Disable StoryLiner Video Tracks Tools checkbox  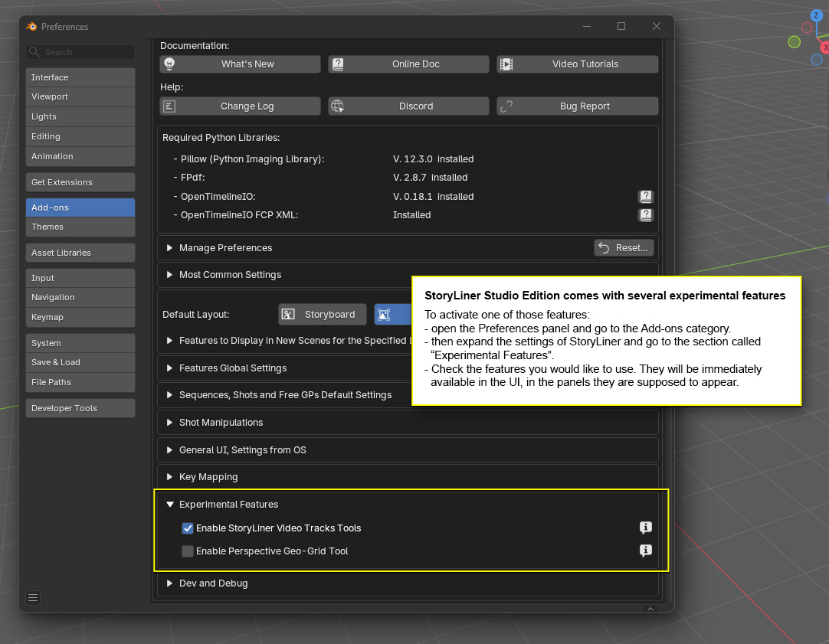click(x=188, y=528)
